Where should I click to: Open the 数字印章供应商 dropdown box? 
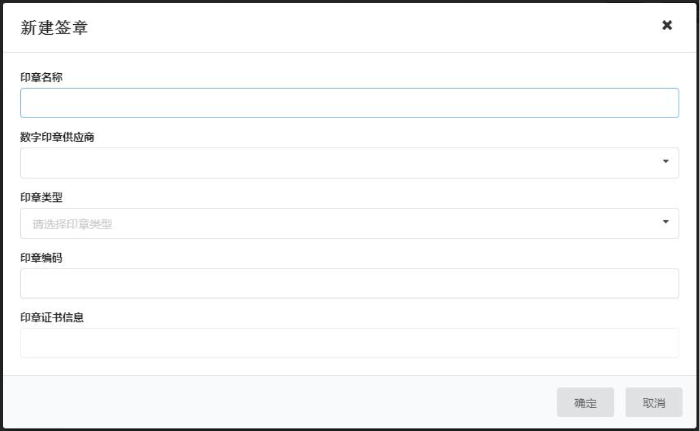[340, 163]
